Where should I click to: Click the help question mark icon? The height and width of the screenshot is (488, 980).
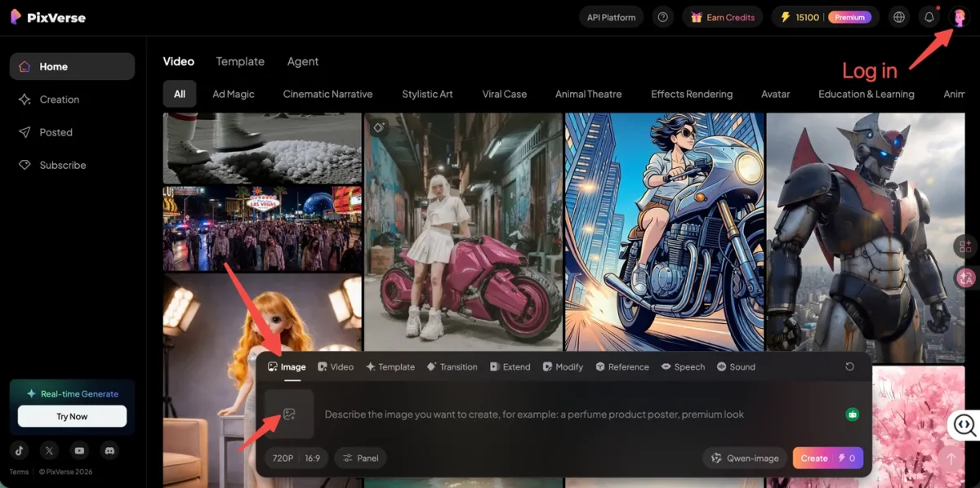[x=663, y=17]
